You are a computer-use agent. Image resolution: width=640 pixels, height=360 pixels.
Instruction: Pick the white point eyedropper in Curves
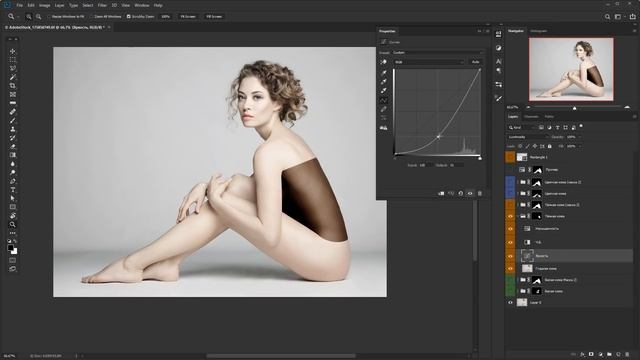point(384,91)
